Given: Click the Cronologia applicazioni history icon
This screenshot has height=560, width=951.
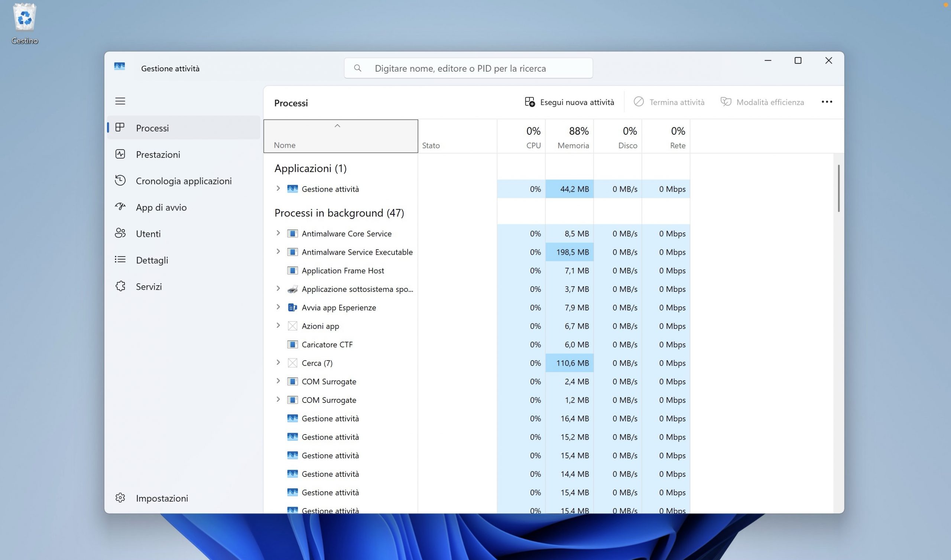Looking at the screenshot, I should click(x=120, y=181).
